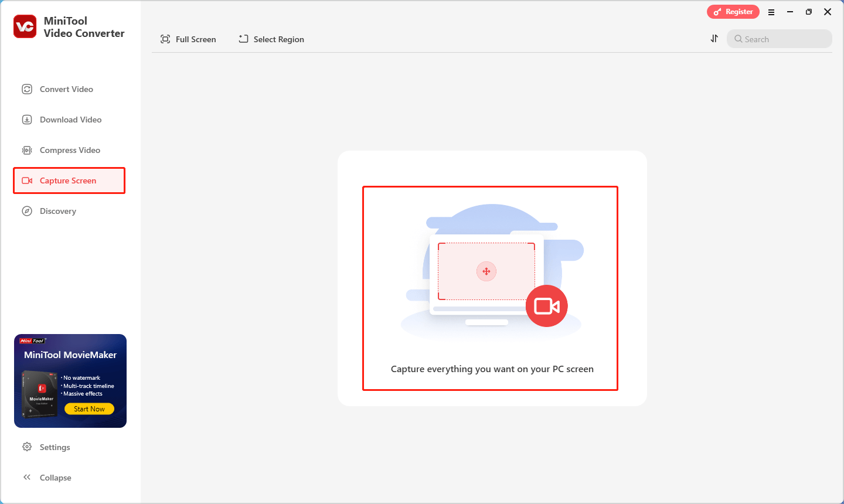The width and height of the screenshot is (844, 504).
Task: Open the MiniTool MovieMaker banner title
Action: (x=70, y=355)
